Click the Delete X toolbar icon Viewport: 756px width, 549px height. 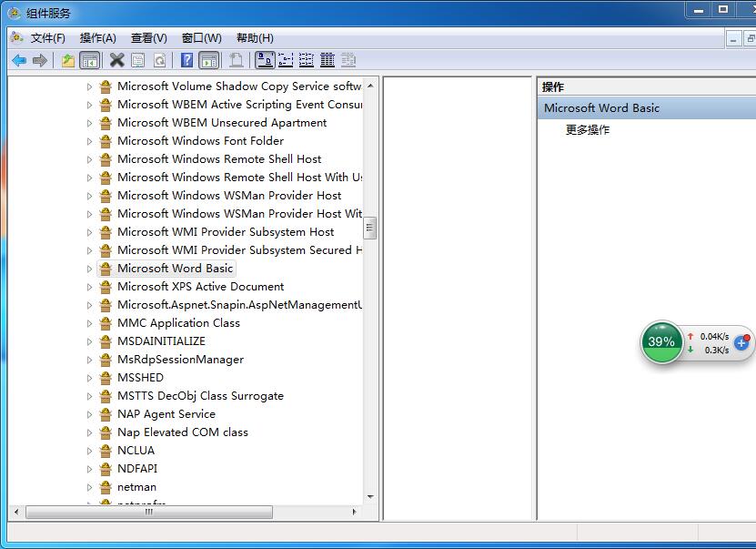(x=116, y=60)
